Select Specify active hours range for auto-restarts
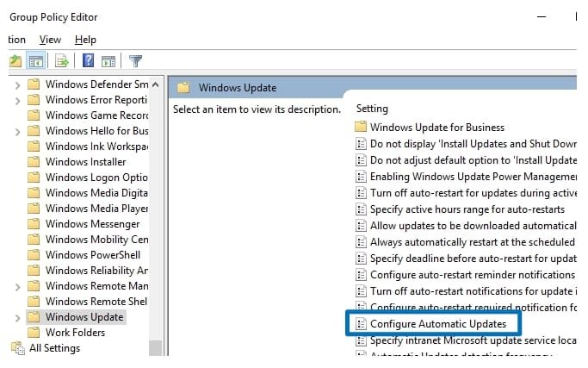This screenshot has height=368, width=588. pyautogui.click(x=460, y=209)
